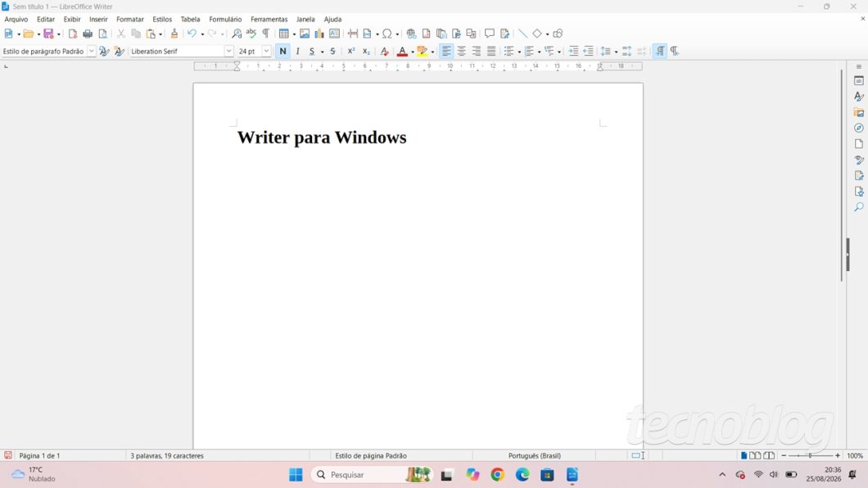The width and height of the screenshot is (868, 488).
Task: Open sidebar Gallery icon
Action: [859, 112]
